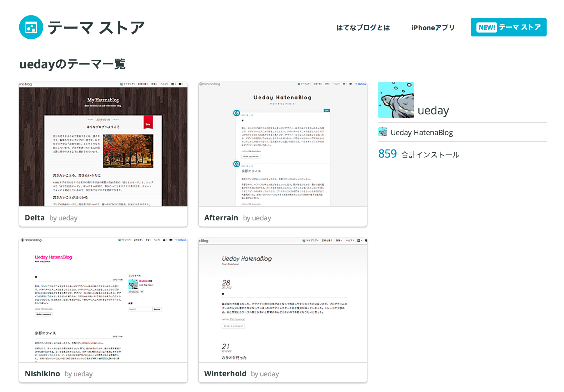The image size is (564, 392).
Task: Click the Delta theme title
Action: click(x=35, y=218)
